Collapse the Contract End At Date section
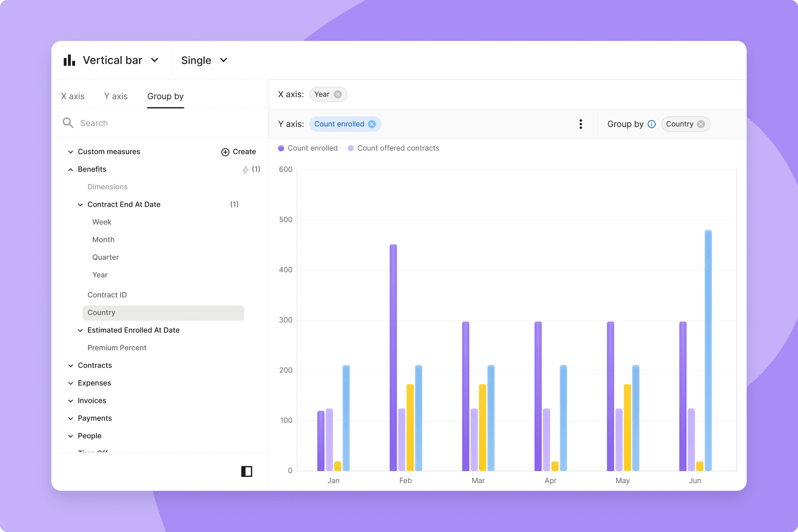Viewport: 798px width, 532px height. [80, 204]
